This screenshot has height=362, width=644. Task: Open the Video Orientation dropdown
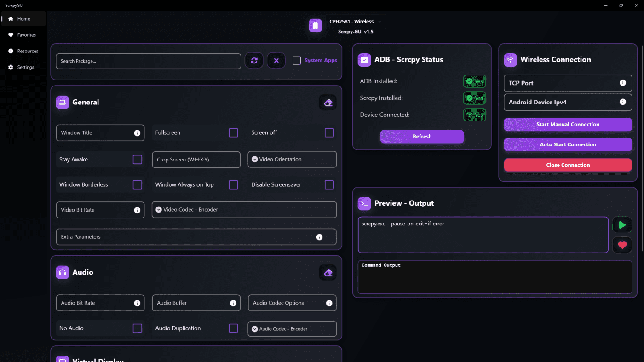[292, 160]
